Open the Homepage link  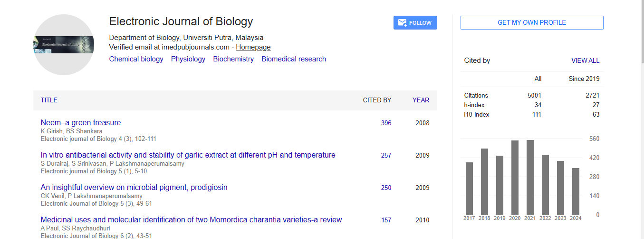point(253,47)
